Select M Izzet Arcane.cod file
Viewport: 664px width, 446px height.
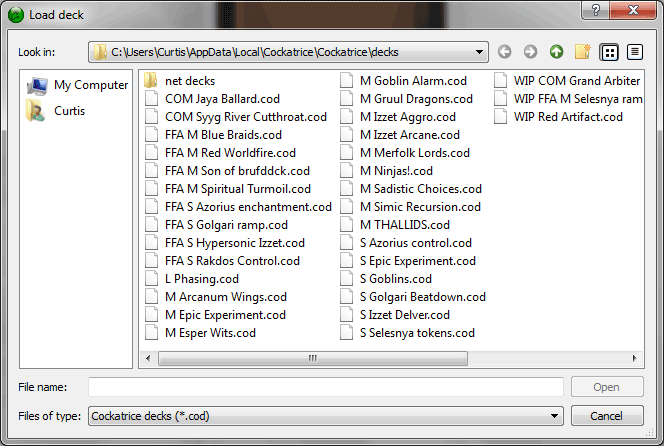coord(400,135)
